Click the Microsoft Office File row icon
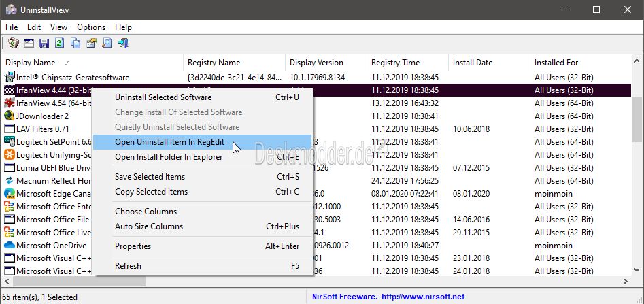 (x=9, y=220)
